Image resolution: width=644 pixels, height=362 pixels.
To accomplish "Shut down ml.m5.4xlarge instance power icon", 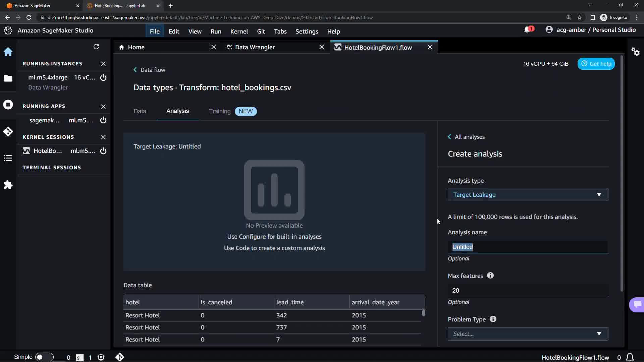I will click(103, 77).
